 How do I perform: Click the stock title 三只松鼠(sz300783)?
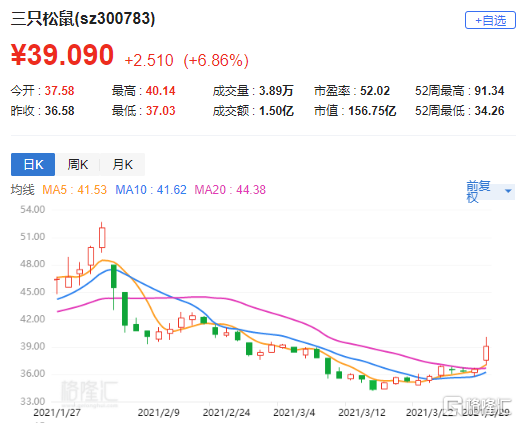83,18
